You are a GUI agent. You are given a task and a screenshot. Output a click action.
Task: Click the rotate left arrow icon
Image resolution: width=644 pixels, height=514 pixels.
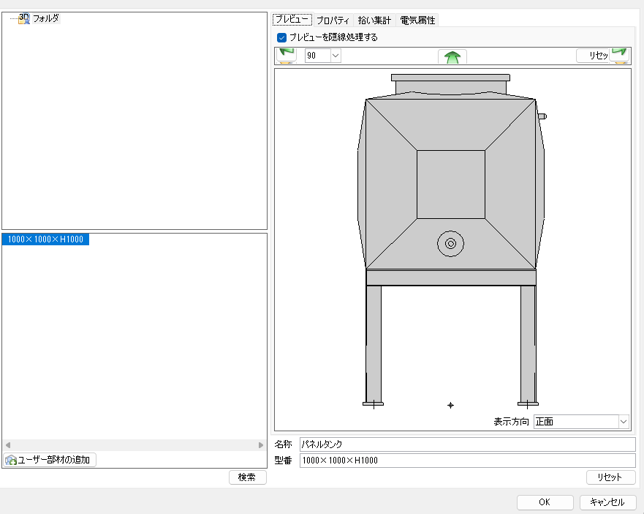[x=286, y=56]
